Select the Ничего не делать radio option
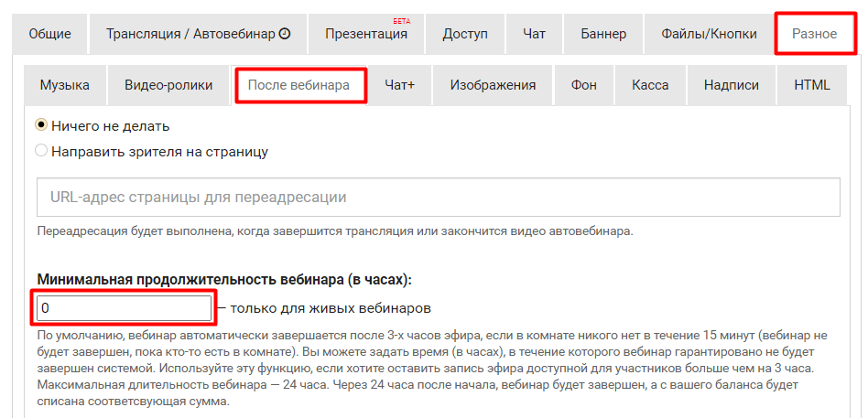 pos(41,126)
